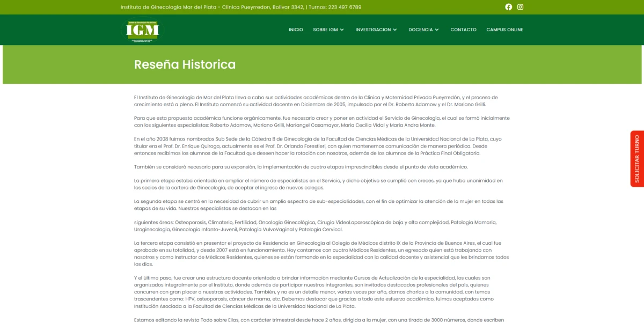The width and height of the screenshot is (644, 323).
Task: Open the Sobre IGM menu
Action: coord(325,30)
